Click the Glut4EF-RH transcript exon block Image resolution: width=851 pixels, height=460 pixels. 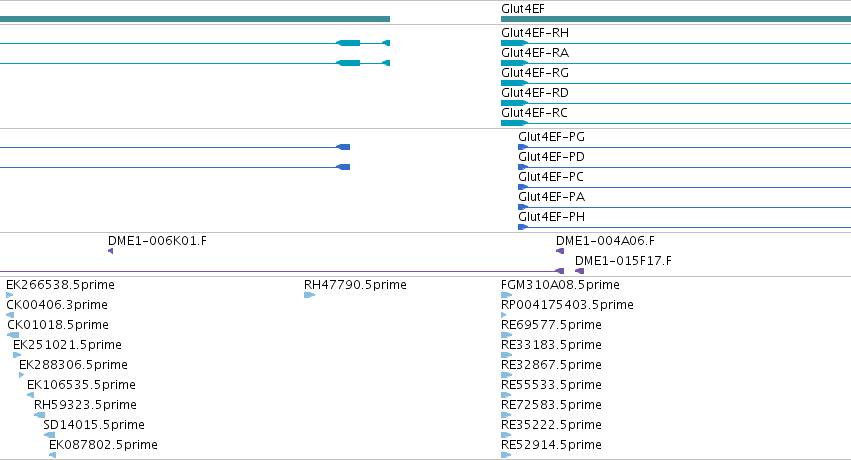(x=514, y=43)
